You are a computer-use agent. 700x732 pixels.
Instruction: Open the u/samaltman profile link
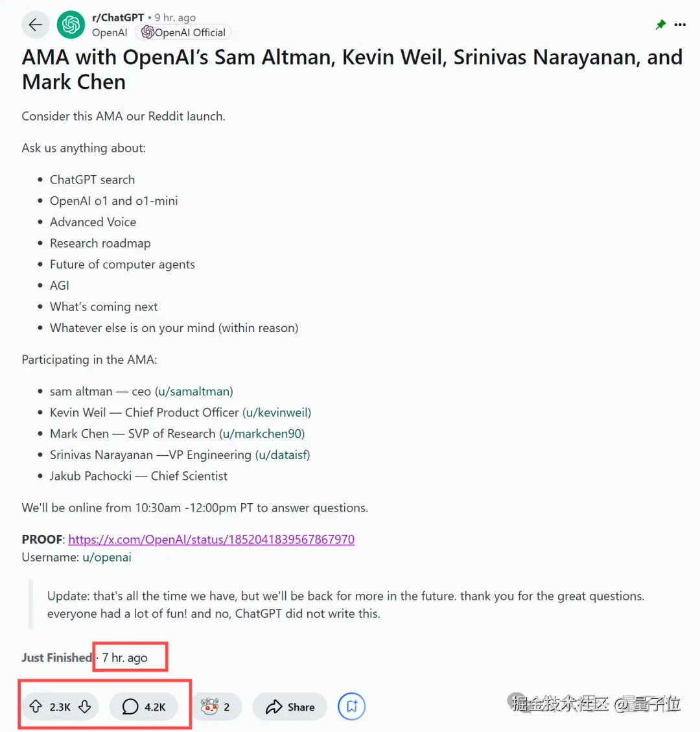(x=194, y=391)
